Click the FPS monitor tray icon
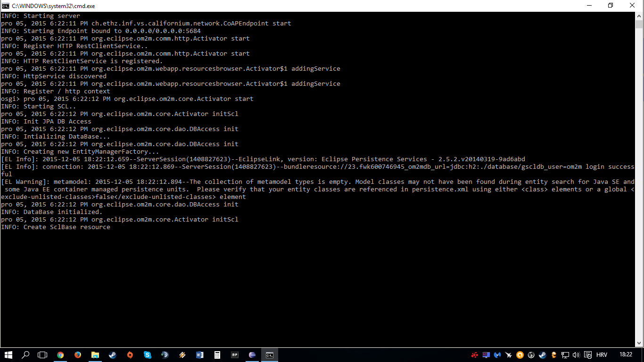 click(x=486, y=355)
